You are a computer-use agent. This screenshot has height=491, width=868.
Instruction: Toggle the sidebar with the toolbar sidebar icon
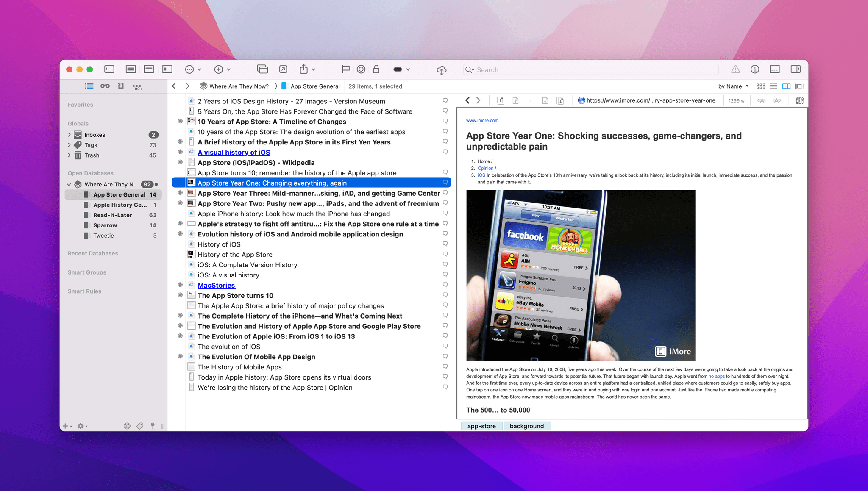(x=109, y=69)
